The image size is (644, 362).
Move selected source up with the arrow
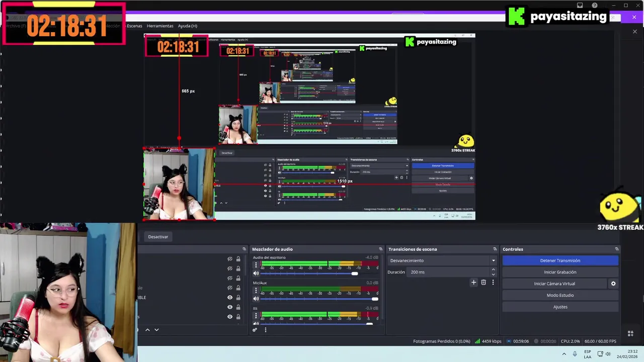click(x=147, y=330)
